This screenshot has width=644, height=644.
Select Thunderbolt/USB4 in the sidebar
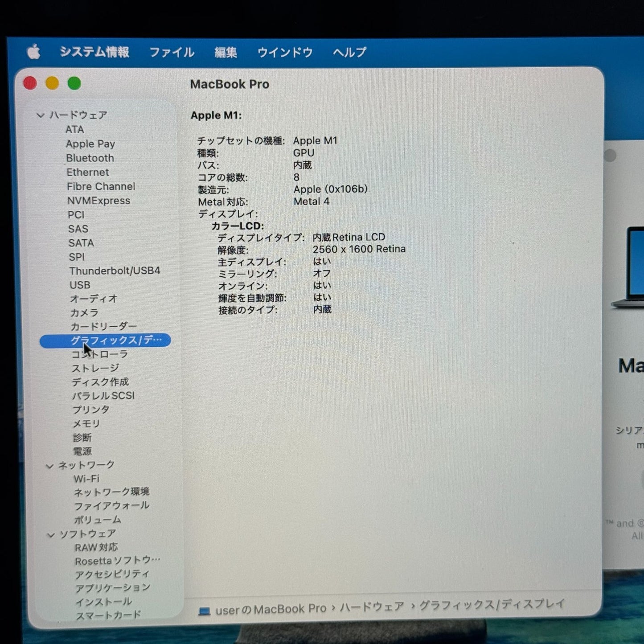point(115,271)
